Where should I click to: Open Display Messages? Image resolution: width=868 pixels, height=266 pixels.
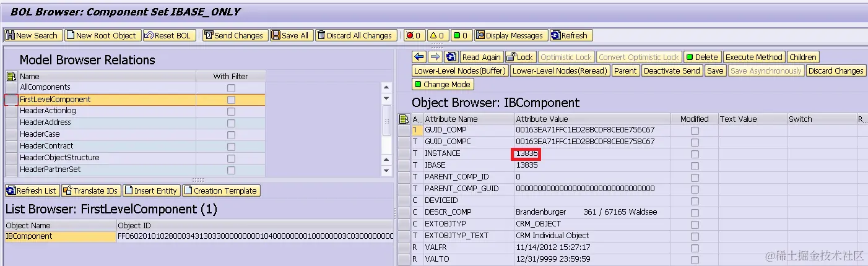(x=511, y=35)
